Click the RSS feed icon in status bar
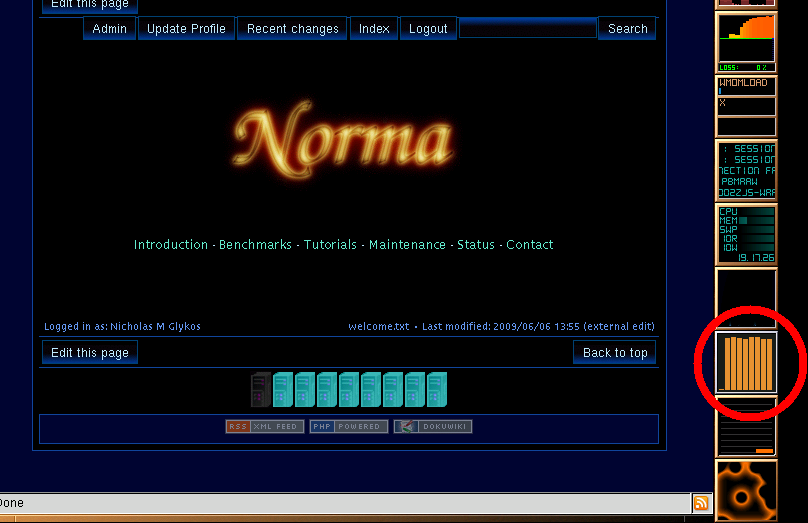Viewport: 808px width, 523px height. [701, 503]
